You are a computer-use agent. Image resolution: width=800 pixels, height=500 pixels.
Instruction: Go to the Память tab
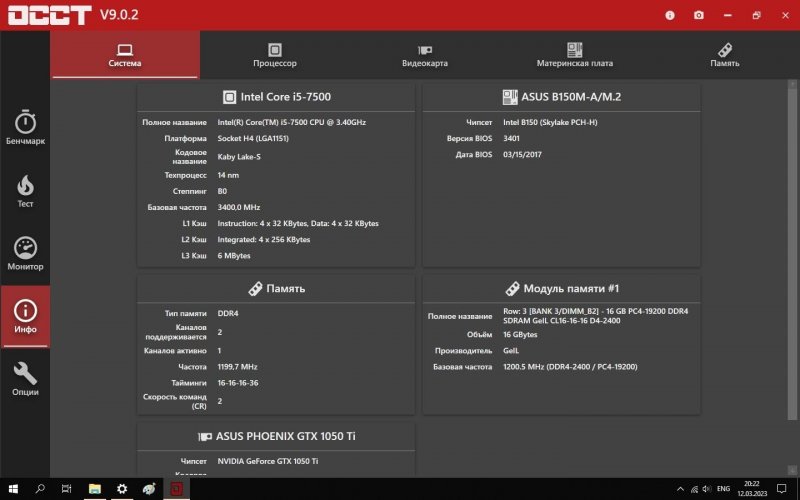coord(724,55)
